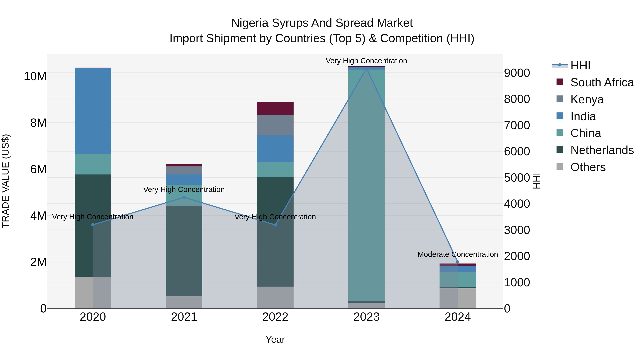Select the 2020 HHI data point
644x362 pixels.
93,225
